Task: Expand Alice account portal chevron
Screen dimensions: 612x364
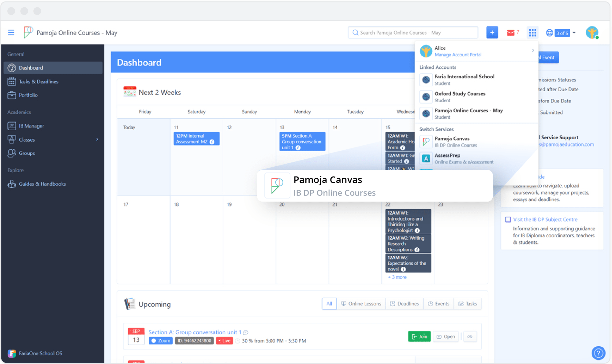Action: click(x=533, y=50)
